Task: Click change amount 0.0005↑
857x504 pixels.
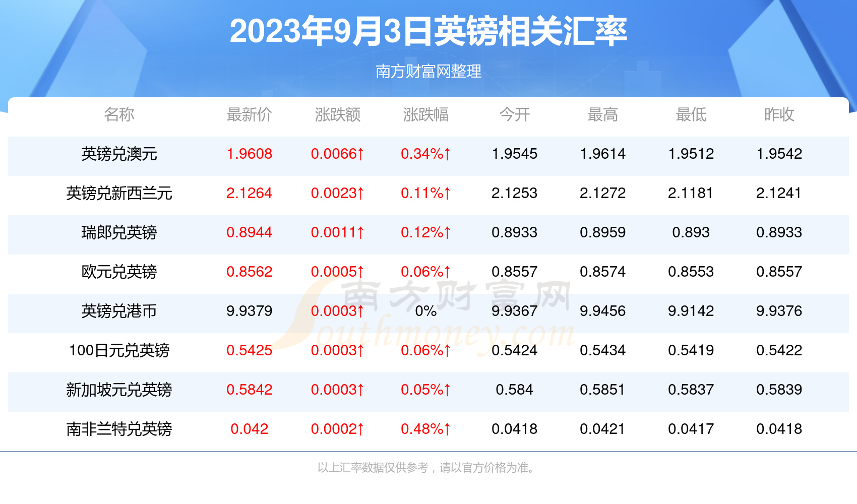Action: [337, 272]
